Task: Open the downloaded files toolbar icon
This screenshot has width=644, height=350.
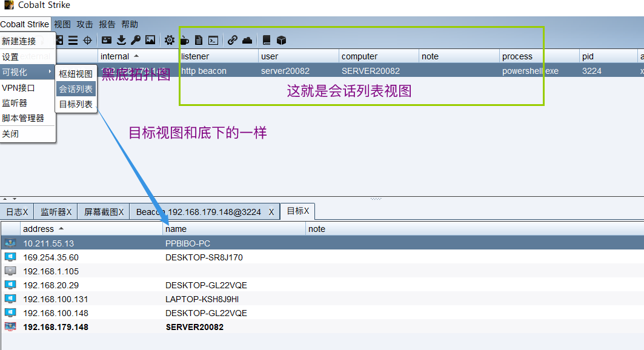Action: pos(121,40)
